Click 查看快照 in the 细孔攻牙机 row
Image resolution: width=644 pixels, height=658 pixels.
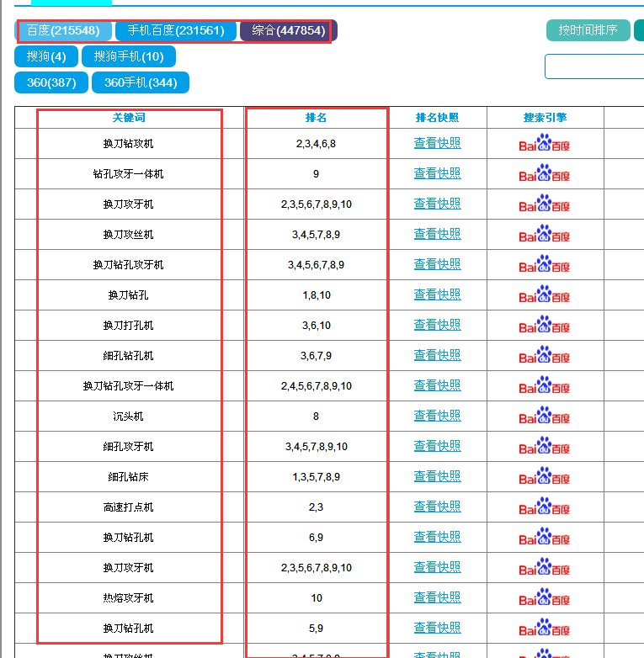[437, 446]
